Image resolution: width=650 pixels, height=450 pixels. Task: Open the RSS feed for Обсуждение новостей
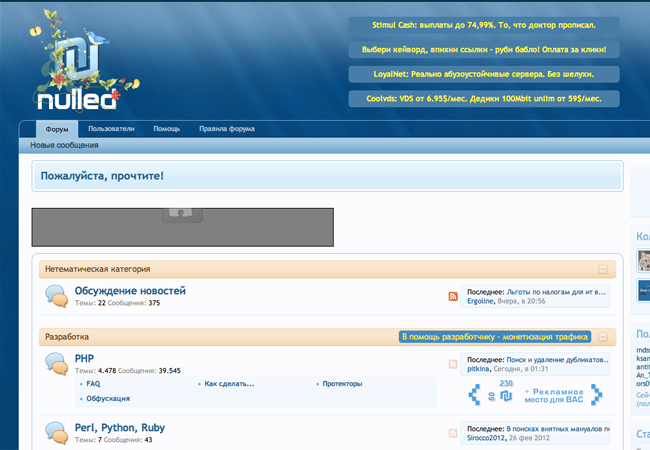(453, 297)
